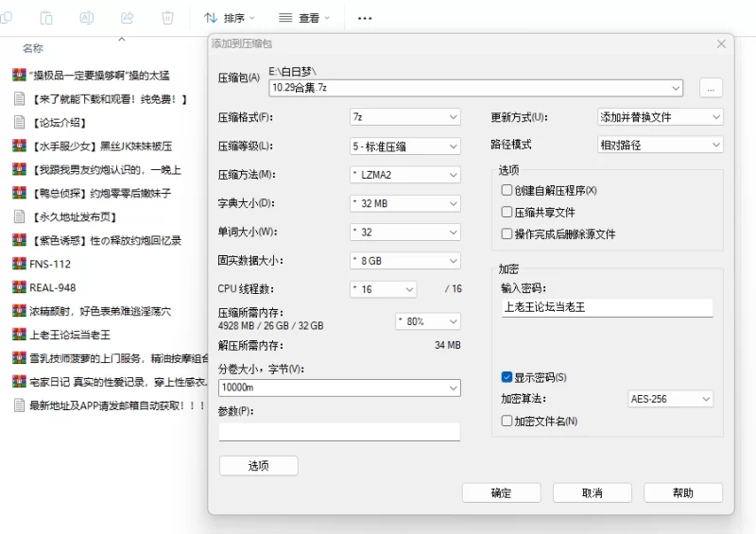Open the three-dot more options menu
Image resolution: width=756 pixels, height=534 pixels.
click(365, 18)
